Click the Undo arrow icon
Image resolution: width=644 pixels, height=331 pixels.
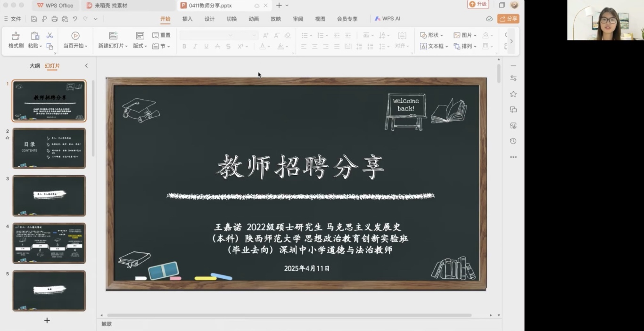pyautogui.click(x=75, y=19)
